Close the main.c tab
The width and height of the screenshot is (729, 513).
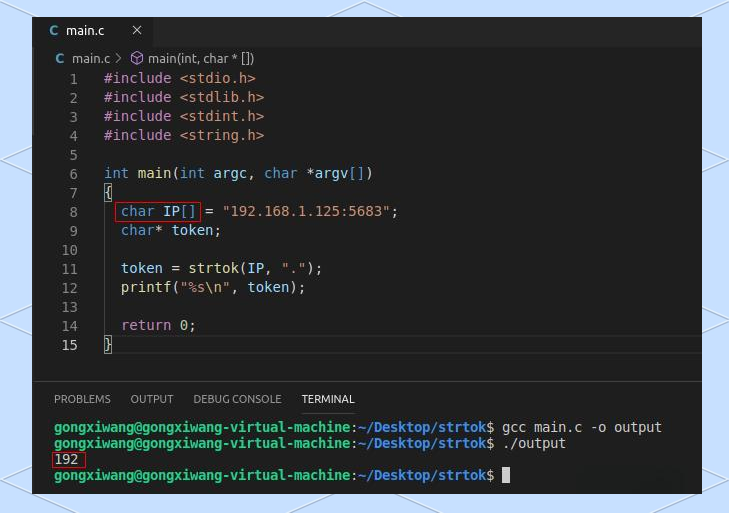tap(137, 30)
